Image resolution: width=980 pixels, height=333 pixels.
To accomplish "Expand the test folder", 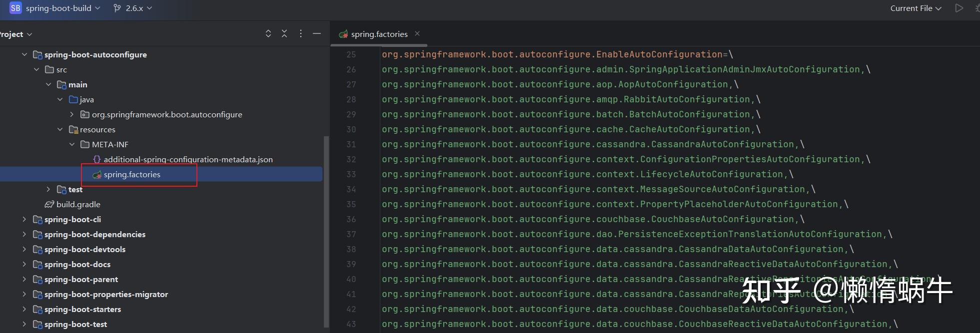I will pyautogui.click(x=48, y=190).
